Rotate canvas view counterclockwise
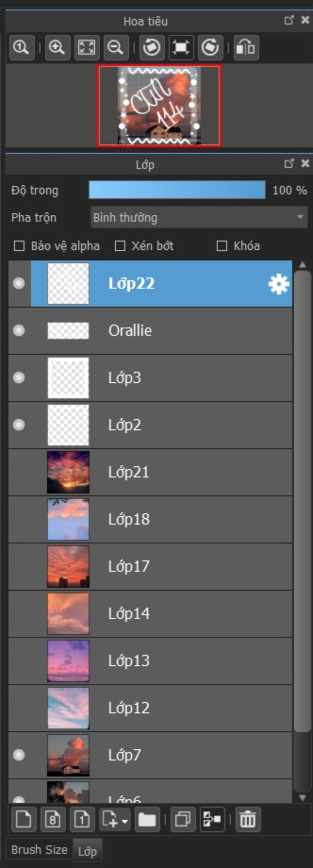Image resolution: width=313 pixels, height=868 pixels. coord(152,47)
